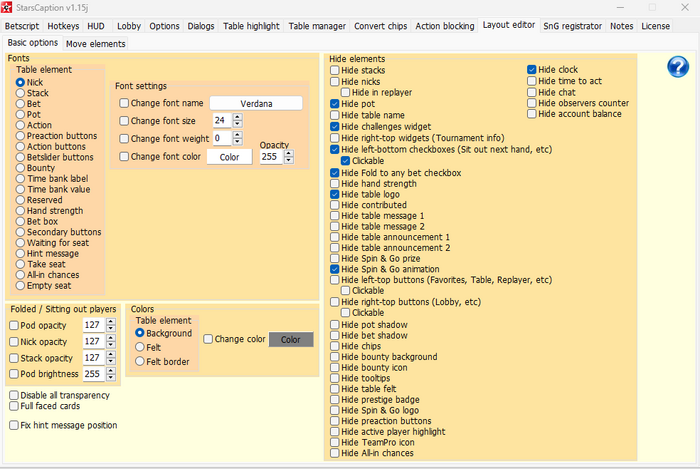
Task: Click the StarsCaption app icon in title bar
Action: [7, 7]
